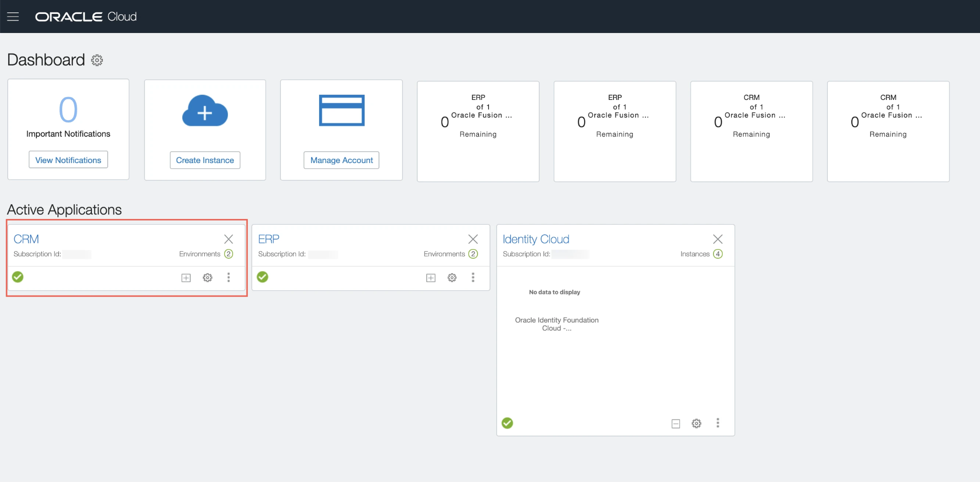This screenshot has width=980, height=482.
Task: Open Identity Cloud tile settings gear
Action: (696, 424)
